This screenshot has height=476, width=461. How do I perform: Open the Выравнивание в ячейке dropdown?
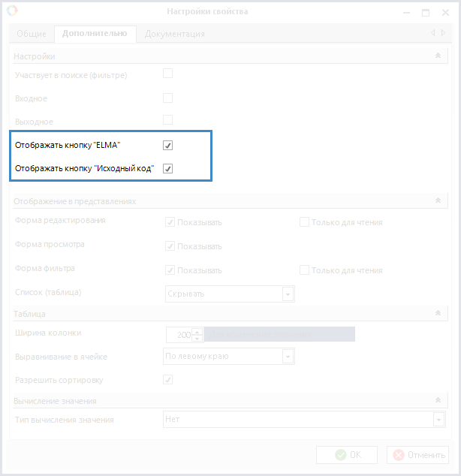(x=288, y=357)
